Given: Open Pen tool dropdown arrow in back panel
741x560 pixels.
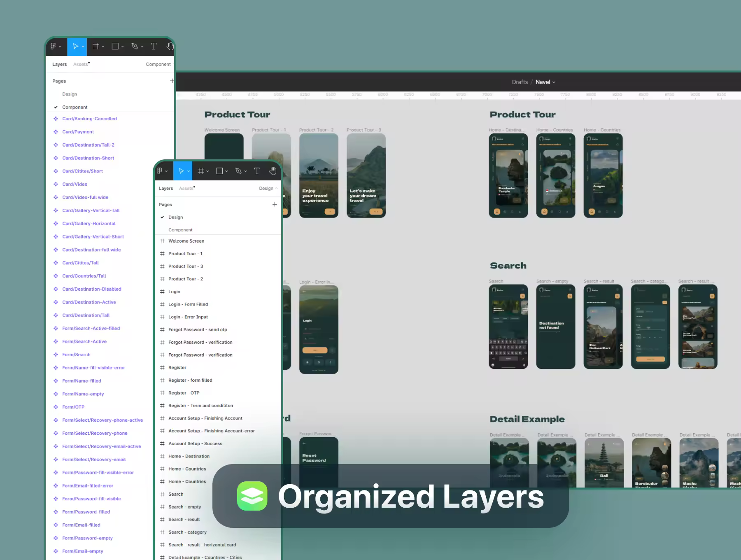Looking at the screenshot, I should tap(142, 47).
